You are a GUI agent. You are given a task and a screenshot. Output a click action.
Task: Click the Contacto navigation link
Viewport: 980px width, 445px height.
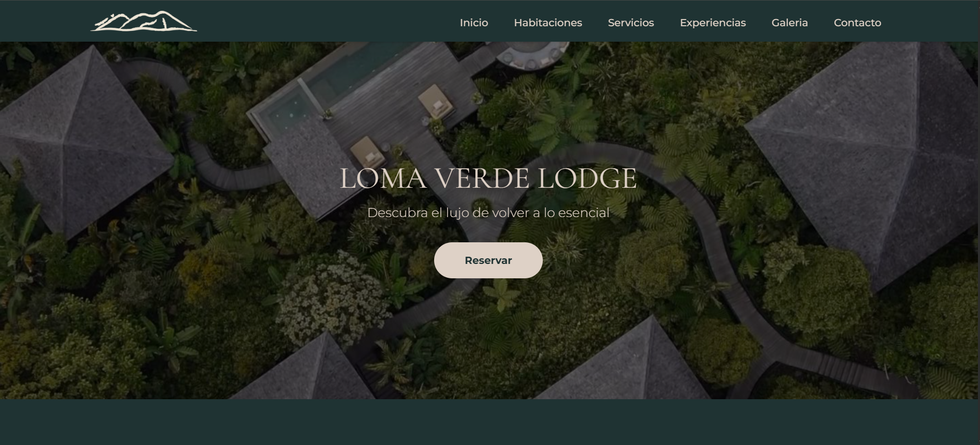(857, 23)
